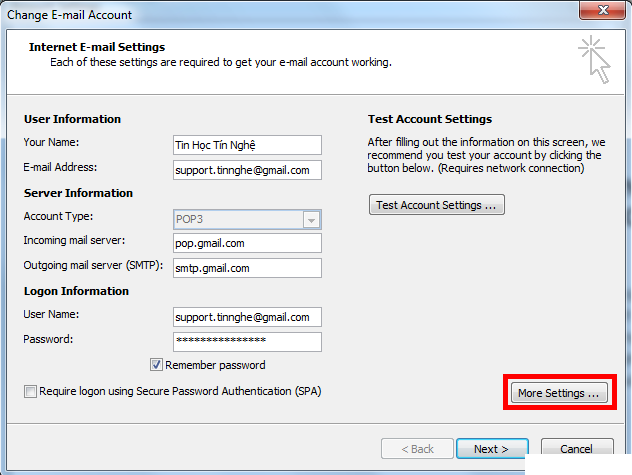
Task: Click the Logon Information section label
Action: point(76,291)
